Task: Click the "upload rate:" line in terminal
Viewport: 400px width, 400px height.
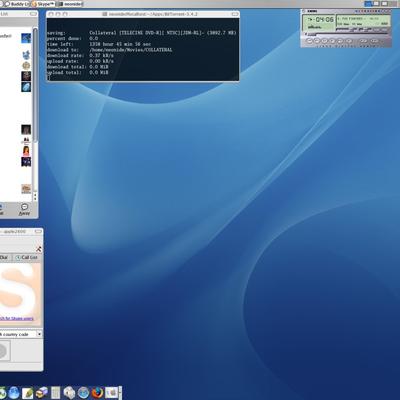Action: [80, 61]
